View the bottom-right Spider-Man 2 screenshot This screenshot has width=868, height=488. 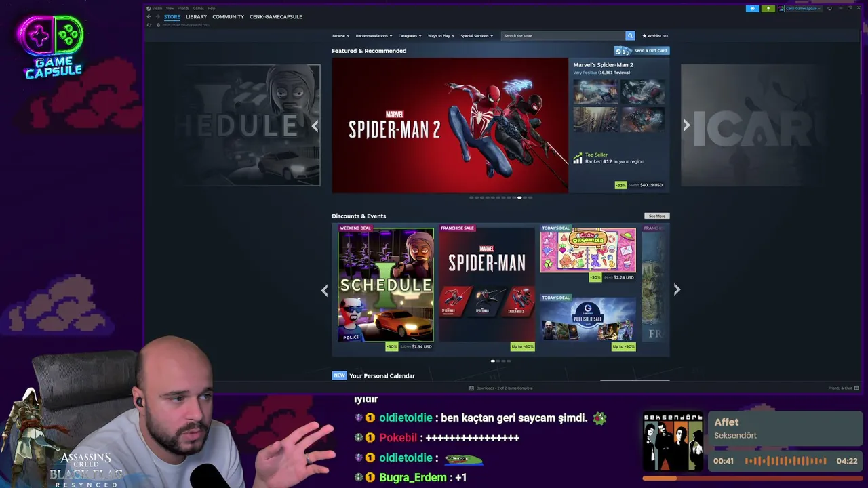(643, 120)
